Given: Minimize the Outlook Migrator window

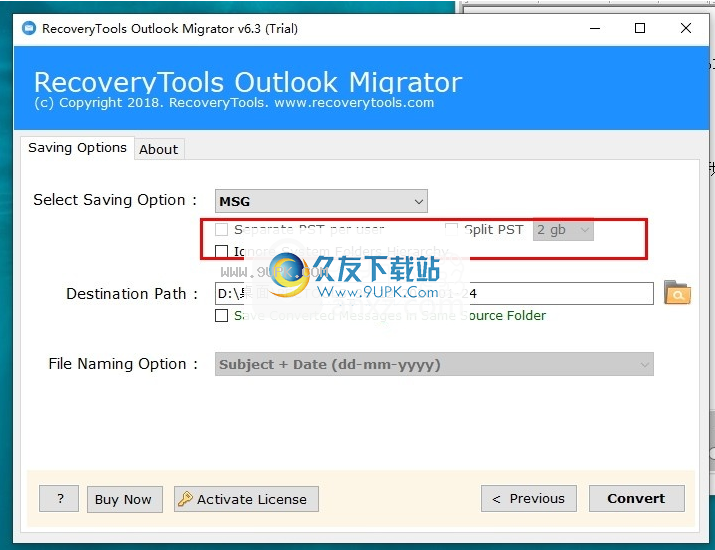Looking at the screenshot, I should (595, 28).
